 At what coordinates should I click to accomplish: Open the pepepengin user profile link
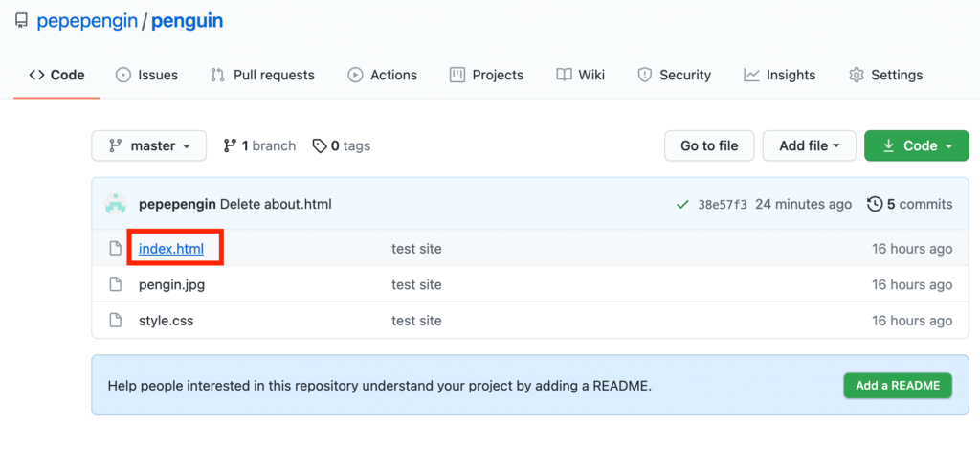(87, 21)
